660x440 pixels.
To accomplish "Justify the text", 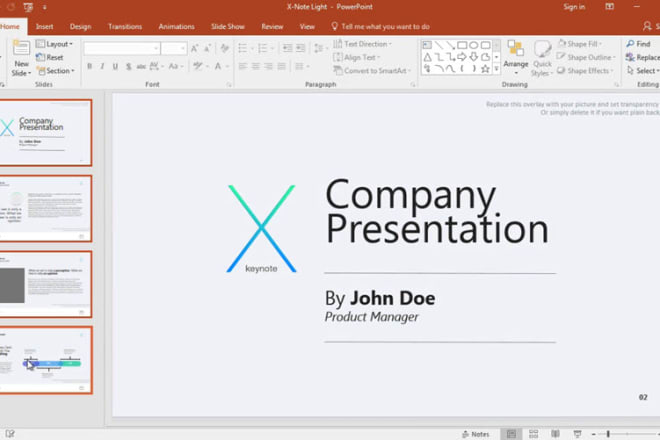I will coord(282,67).
